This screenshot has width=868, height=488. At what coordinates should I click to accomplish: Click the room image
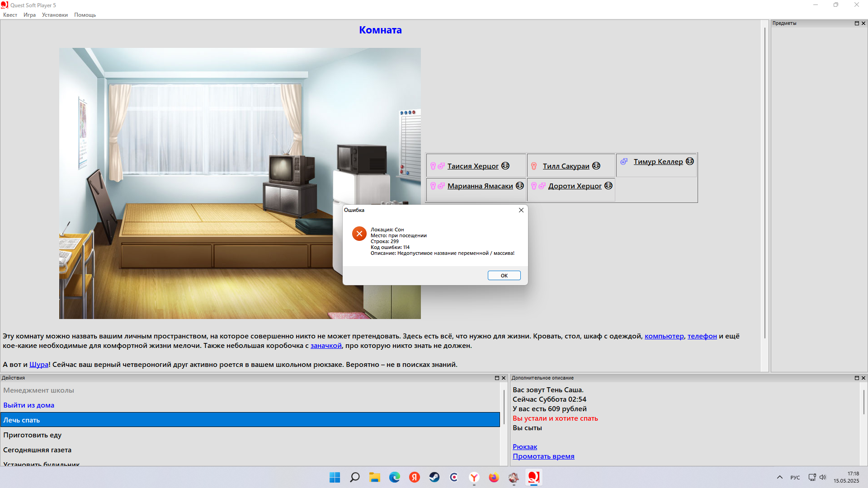pyautogui.click(x=240, y=183)
